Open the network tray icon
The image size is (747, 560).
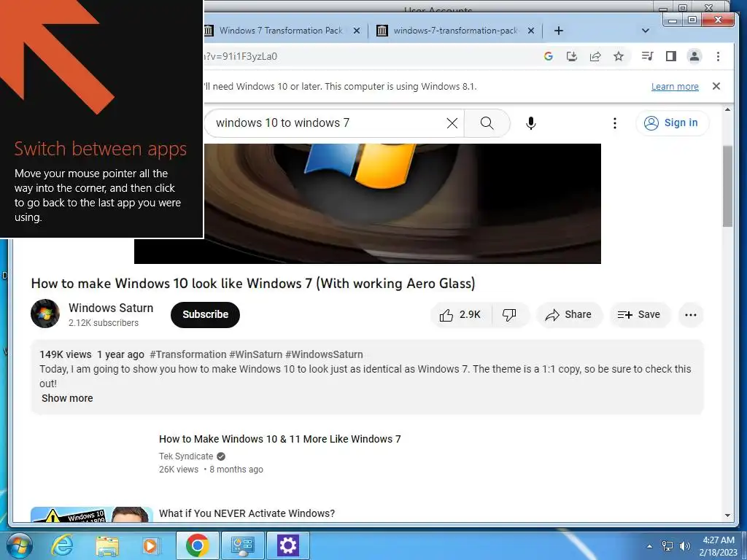coord(667,546)
